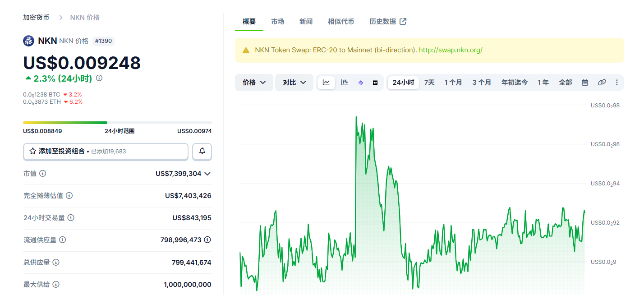
Task: Show info for 市值
Action: [x=42, y=173]
